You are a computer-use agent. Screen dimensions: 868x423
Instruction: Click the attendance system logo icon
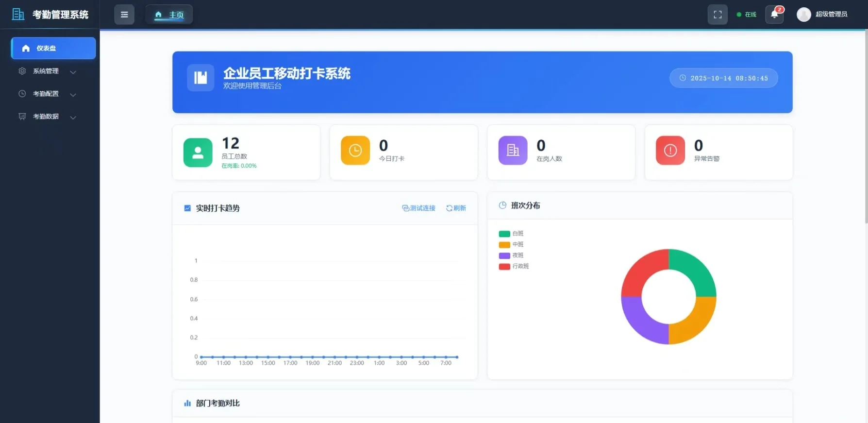18,15
